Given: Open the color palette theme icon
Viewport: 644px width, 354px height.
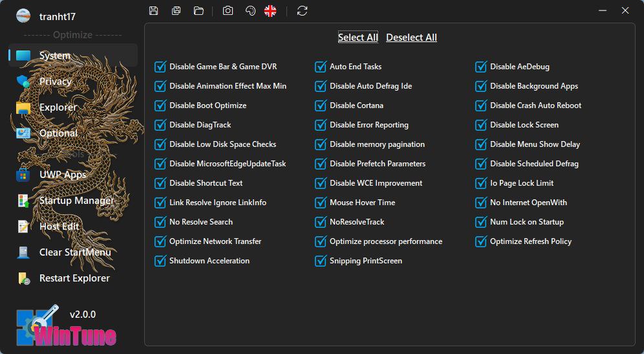Looking at the screenshot, I should [250, 10].
